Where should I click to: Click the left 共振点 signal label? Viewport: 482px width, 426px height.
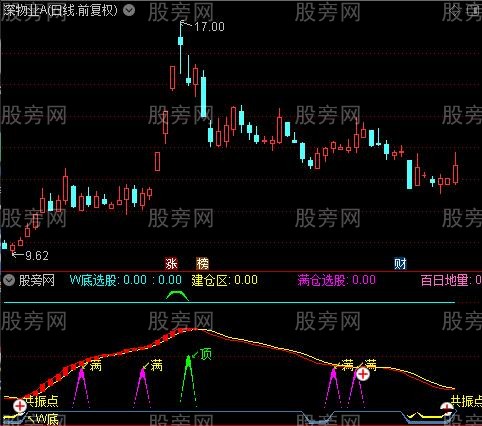point(41,401)
